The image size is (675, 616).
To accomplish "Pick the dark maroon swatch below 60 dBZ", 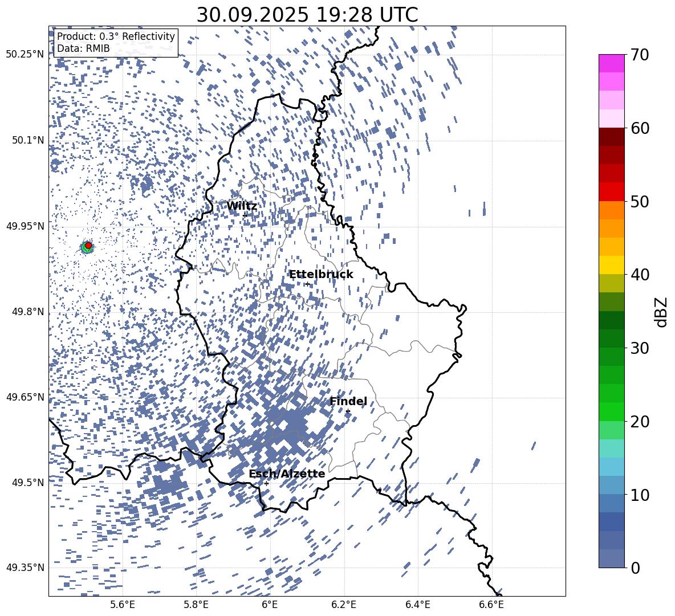I will 611,137.
